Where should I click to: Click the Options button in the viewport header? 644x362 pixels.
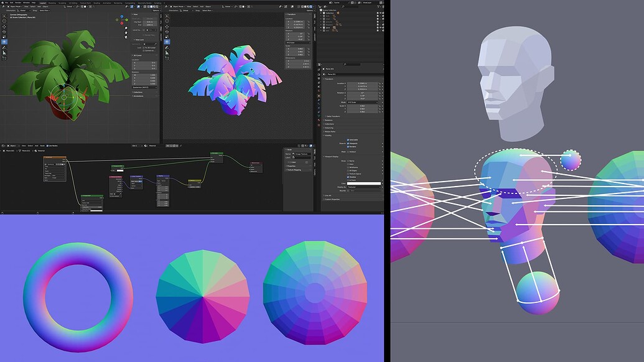pos(156,11)
